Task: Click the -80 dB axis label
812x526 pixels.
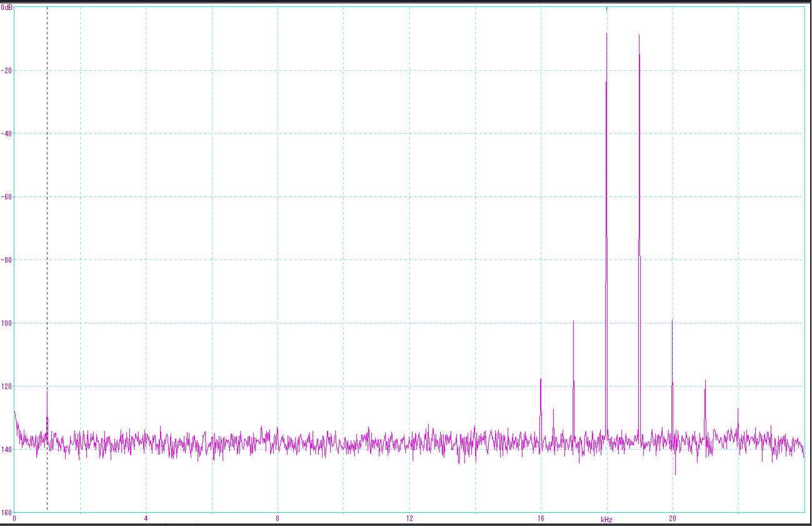Action: (x=6, y=260)
